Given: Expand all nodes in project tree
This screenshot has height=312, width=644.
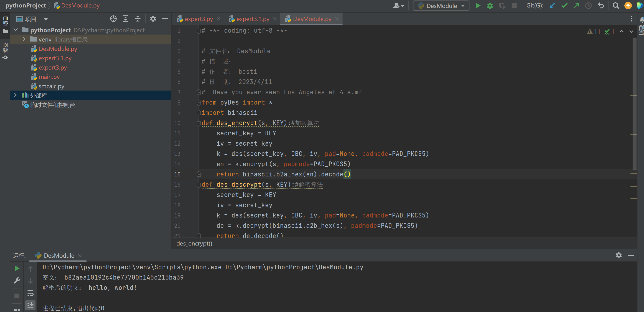Looking at the screenshot, I should 126,19.
